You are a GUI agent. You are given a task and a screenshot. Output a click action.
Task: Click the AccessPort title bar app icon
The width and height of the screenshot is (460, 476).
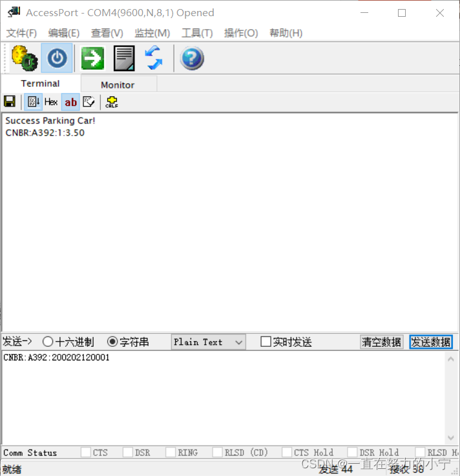tap(14, 12)
